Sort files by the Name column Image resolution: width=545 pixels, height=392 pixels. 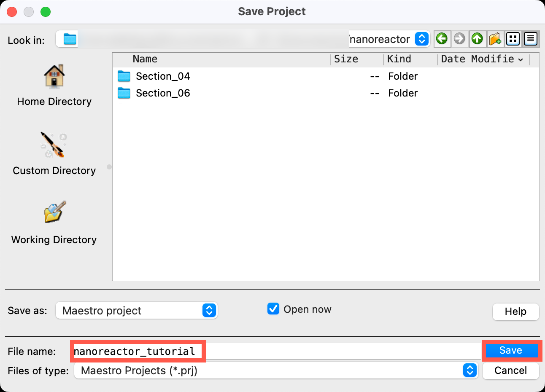[x=221, y=59]
